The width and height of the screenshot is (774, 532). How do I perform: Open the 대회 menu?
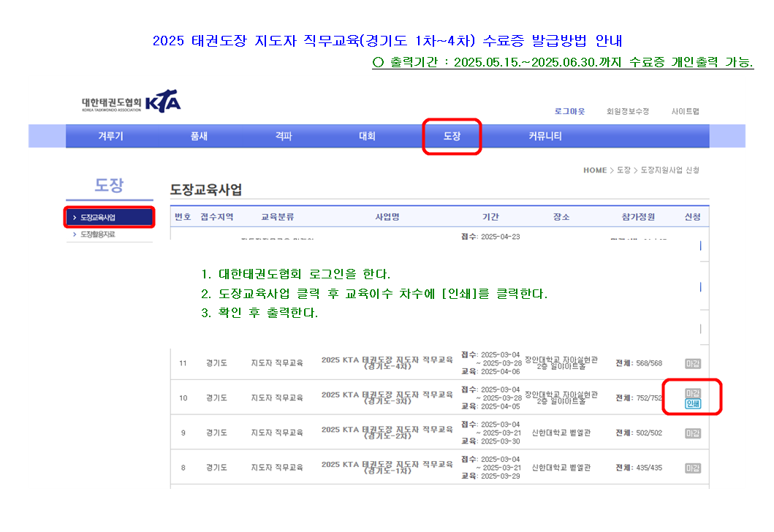pos(367,136)
